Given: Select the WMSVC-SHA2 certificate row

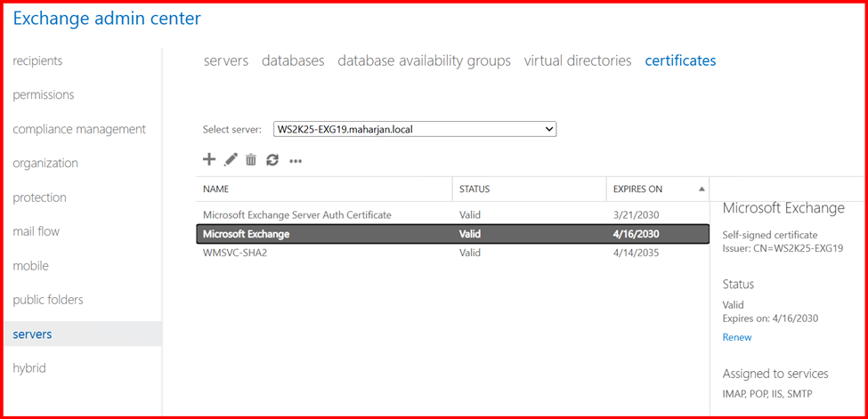Looking at the screenshot, I should coord(236,253).
